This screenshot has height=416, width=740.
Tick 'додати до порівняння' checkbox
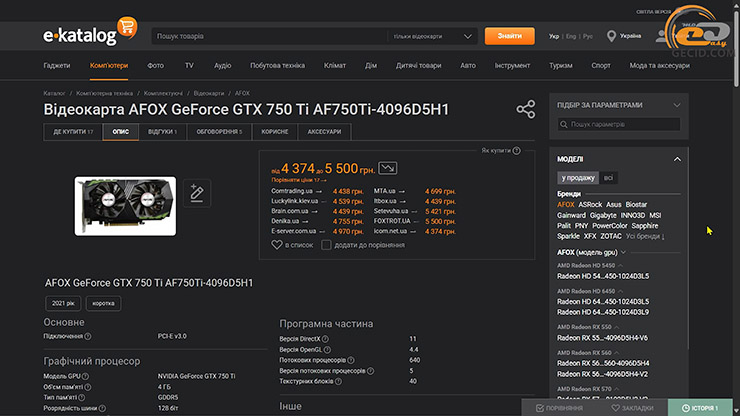(x=326, y=245)
